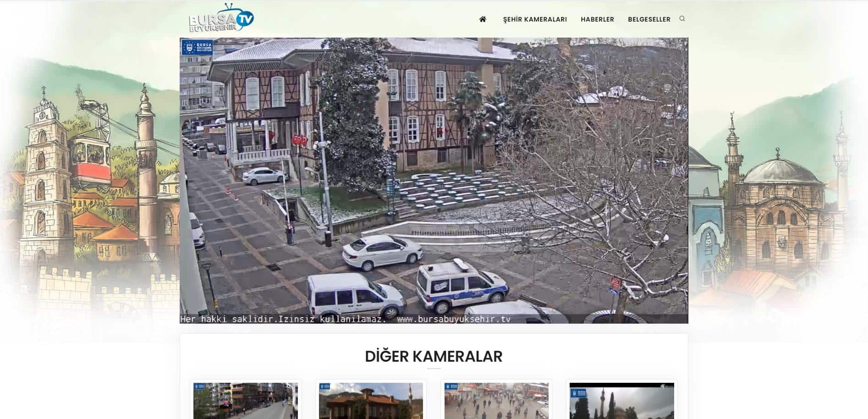
Task: Open search with the magnifier icon
Action: 682,19
